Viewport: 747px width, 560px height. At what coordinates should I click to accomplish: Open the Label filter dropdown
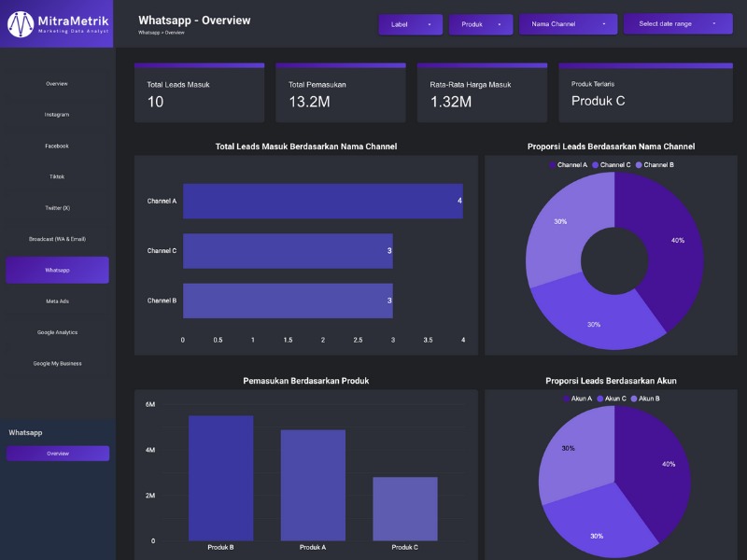(x=410, y=24)
